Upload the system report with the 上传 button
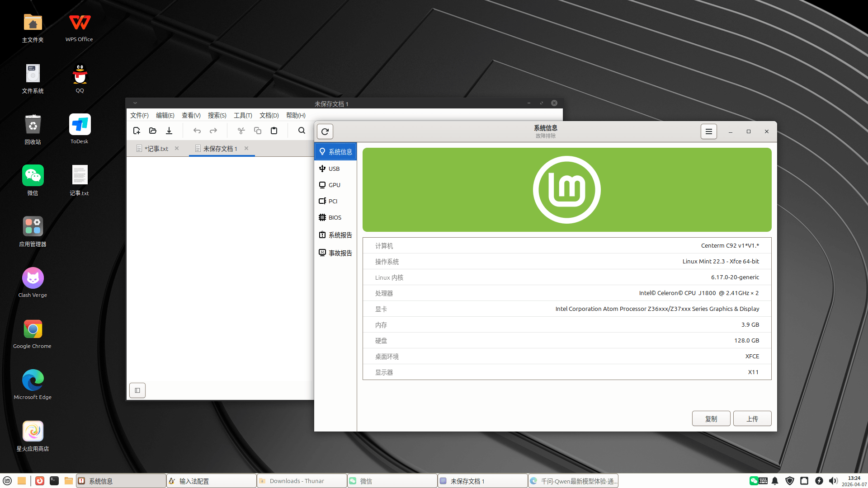 coord(752,418)
